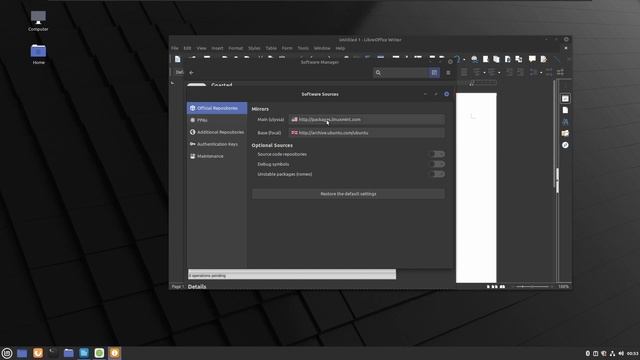The image size is (640, 360).
Task: Open the Files manager from the taskbar
Action: [69, 353]
